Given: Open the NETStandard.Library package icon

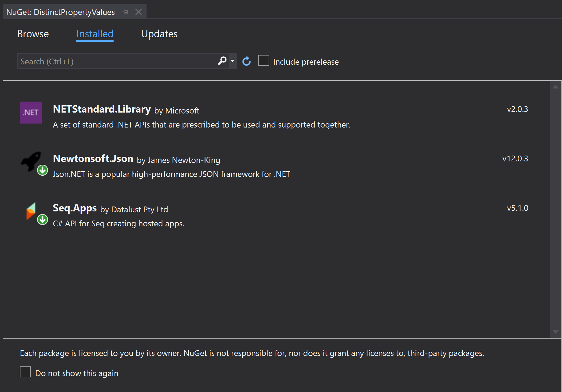Looking at the screenshot, I should [31, 113].
